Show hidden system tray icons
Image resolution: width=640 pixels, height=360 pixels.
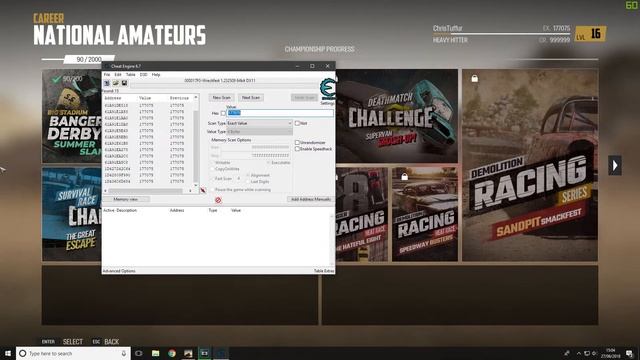578,353
